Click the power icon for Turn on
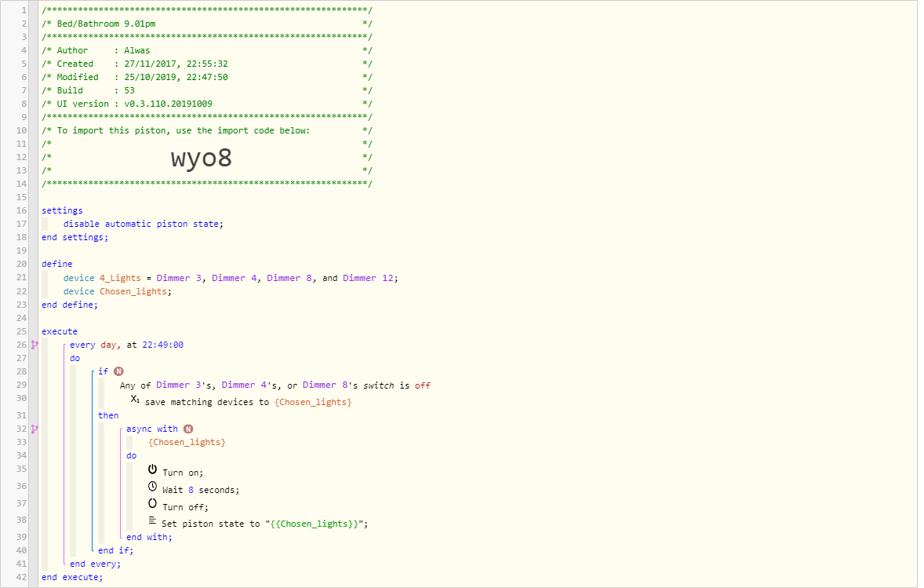The image size is (924, 588). (x=153, y=469)
